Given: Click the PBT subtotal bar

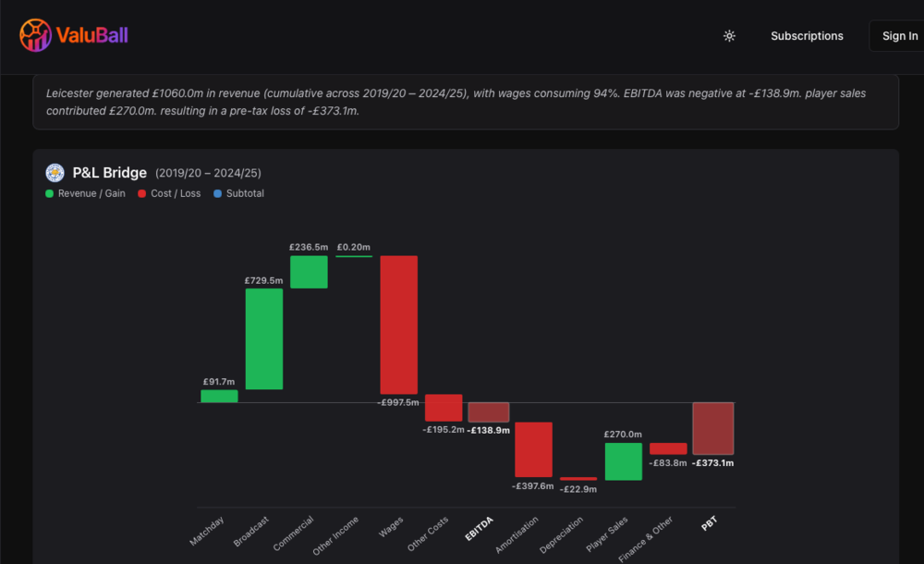Looking at the screenshot, I should point(713,428).
